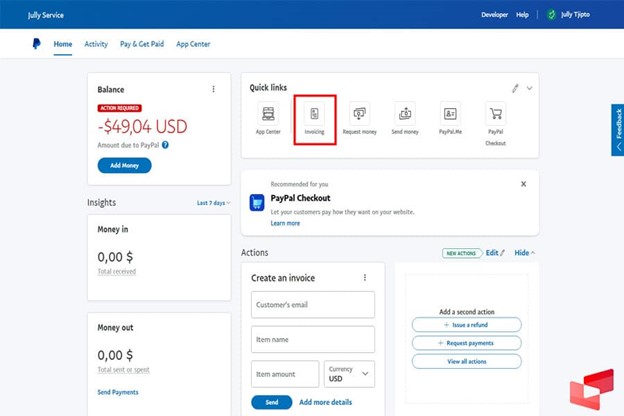Open the PayPal Checkout cart icon
This screenshot has width=624, height=416.
click(x=496, y=114)
